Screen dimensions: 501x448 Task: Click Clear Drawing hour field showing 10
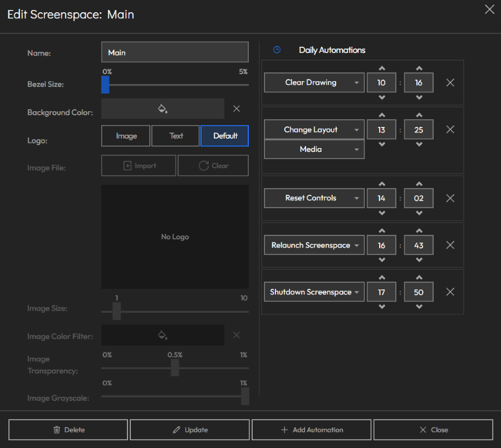coord(381,82)
